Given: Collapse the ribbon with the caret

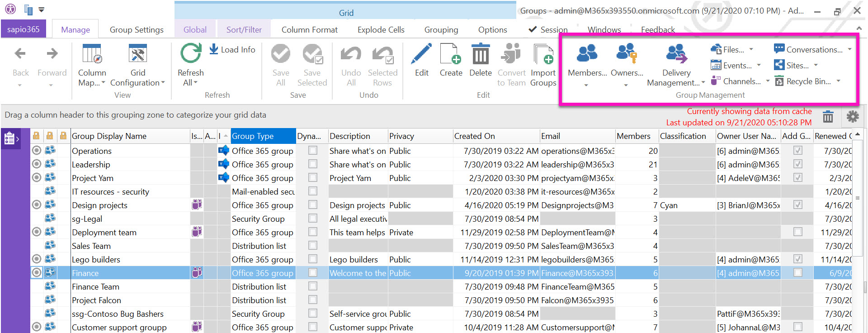Looking at the screenshot, I should coord(858,29).
